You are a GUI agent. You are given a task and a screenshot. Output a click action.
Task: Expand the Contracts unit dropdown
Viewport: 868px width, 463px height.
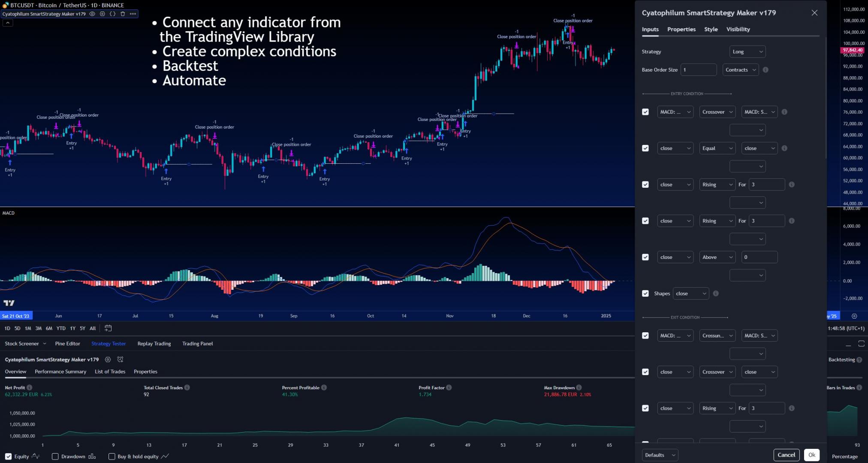point(740,70)
